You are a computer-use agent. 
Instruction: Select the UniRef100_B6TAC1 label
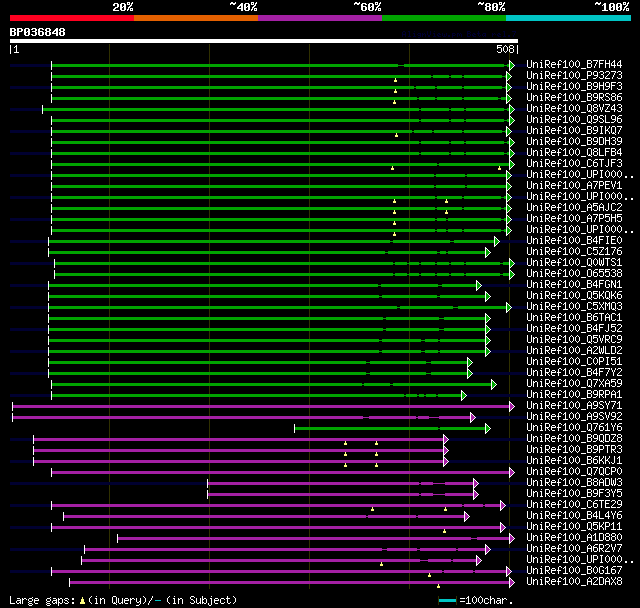[x=574, y=318]
